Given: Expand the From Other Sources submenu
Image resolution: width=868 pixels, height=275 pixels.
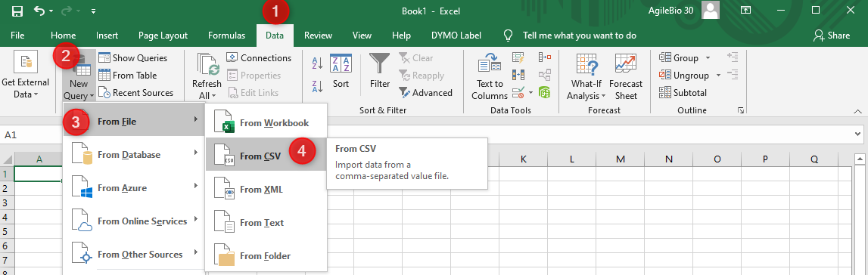Looking at the screenshot, I should (x=133, y=254).
